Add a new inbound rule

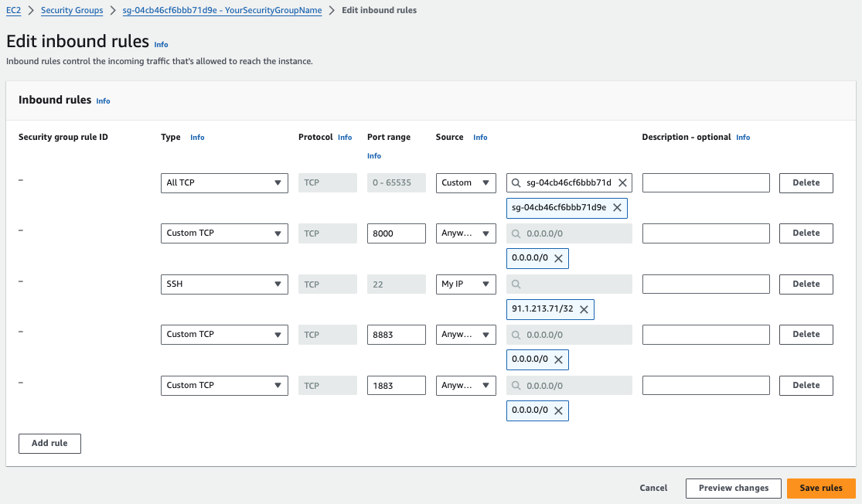point(49,444)
